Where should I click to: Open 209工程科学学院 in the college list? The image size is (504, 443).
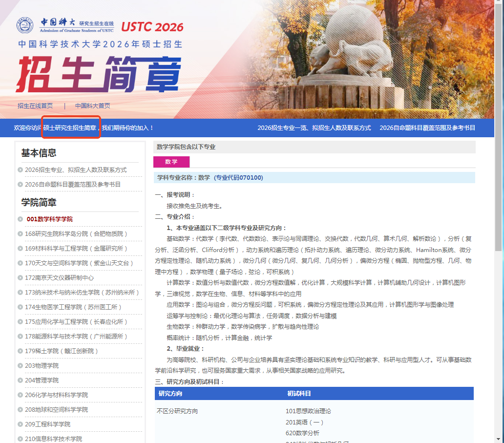47,424
